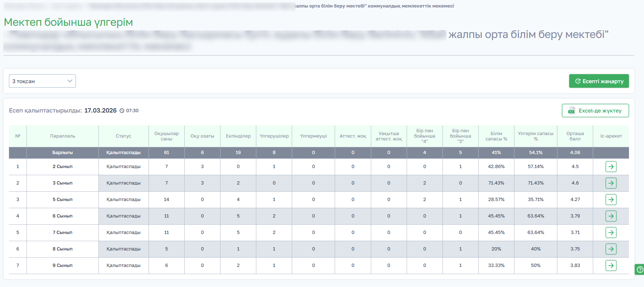
Task: Open details arrow for 6 Сынып row
Action: click(611, 216)
